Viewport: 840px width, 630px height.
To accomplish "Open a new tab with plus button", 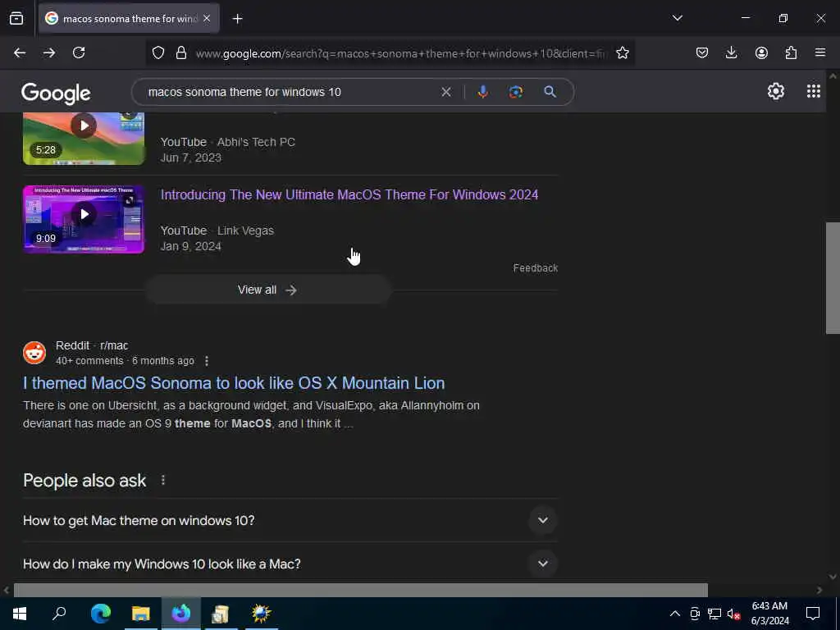I will coord(237,19).
